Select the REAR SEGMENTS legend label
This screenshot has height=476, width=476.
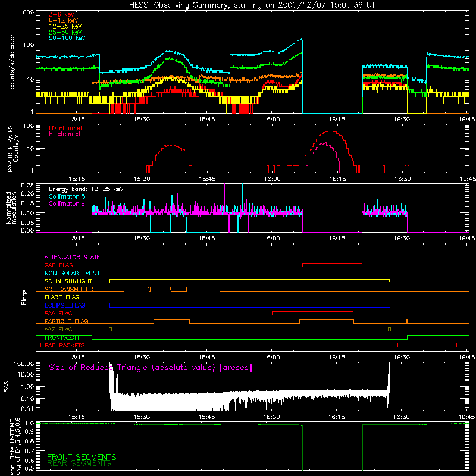tap(79, 464)
